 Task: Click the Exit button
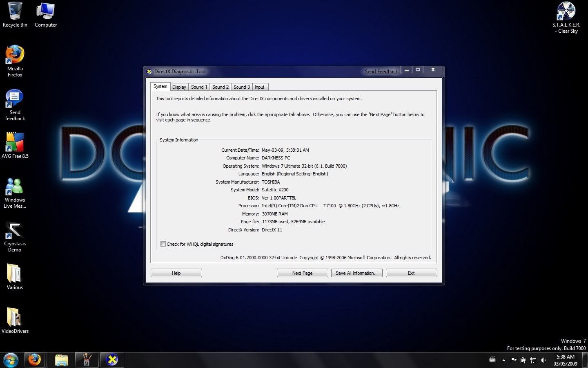(411, 273)
